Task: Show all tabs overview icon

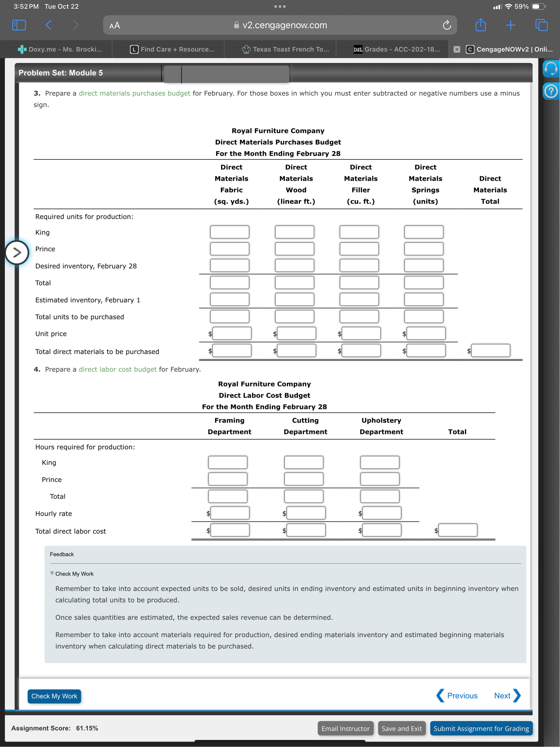Action: pos(542,25)
